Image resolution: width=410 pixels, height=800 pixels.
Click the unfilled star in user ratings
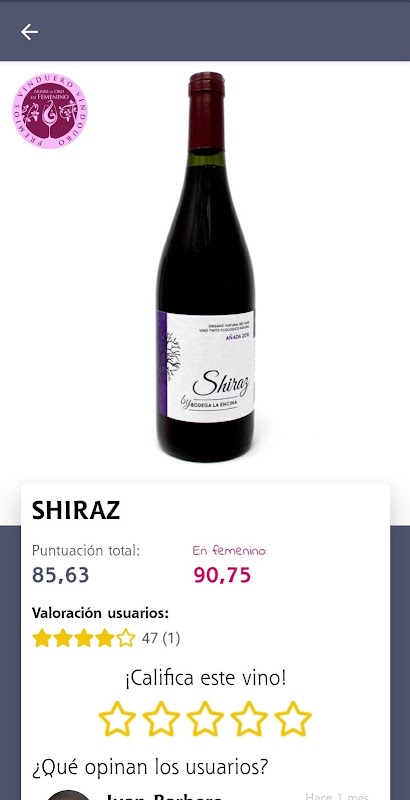tap(125, 638)
